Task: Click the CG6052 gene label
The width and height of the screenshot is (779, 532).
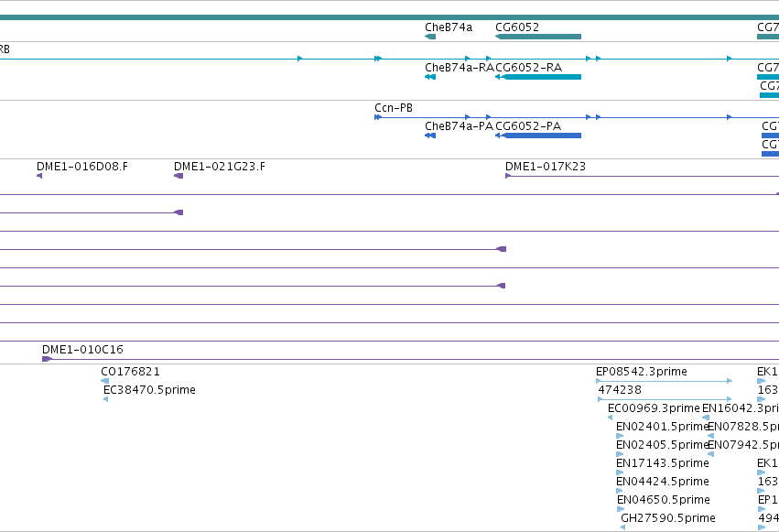Action: (x=517, y=27)
